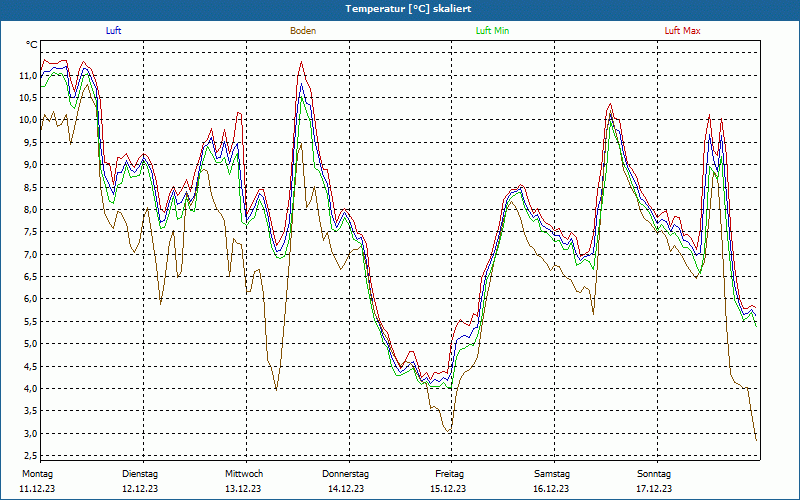Click the 10,5 y-axis value
Screen dimensions: 800x500
click(28, 97)
